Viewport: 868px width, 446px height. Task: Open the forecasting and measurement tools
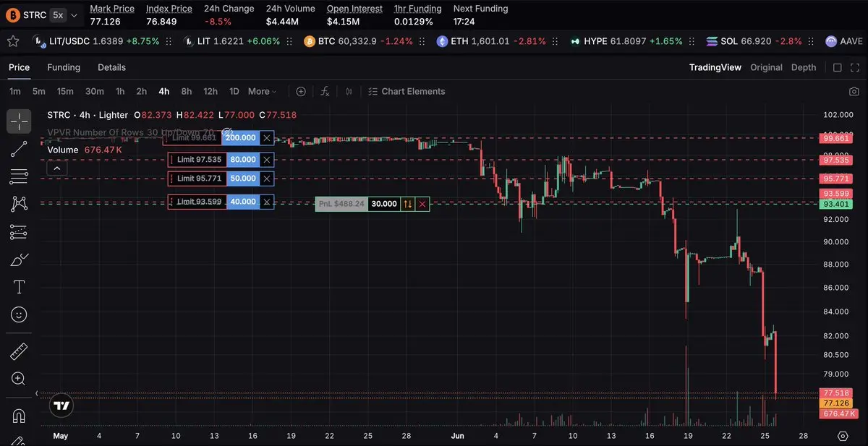[19, 232]
